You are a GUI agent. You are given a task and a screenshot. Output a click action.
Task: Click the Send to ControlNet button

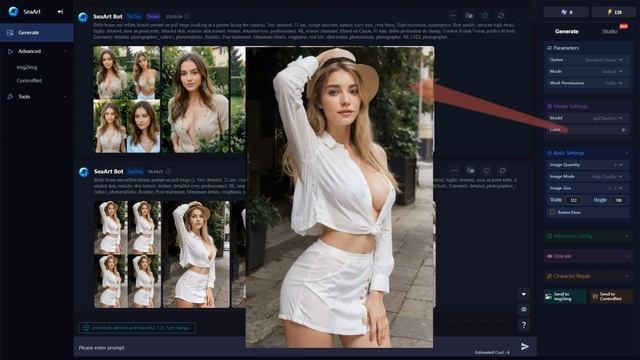tap(611, 297)
